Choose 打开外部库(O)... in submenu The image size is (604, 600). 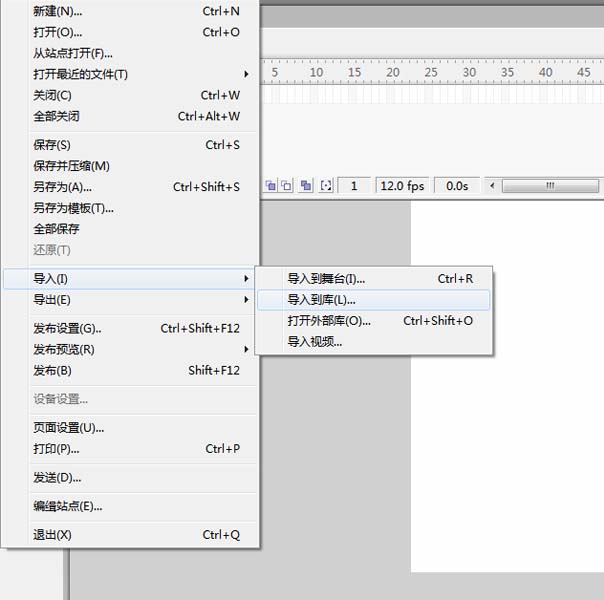coord(374,320)
